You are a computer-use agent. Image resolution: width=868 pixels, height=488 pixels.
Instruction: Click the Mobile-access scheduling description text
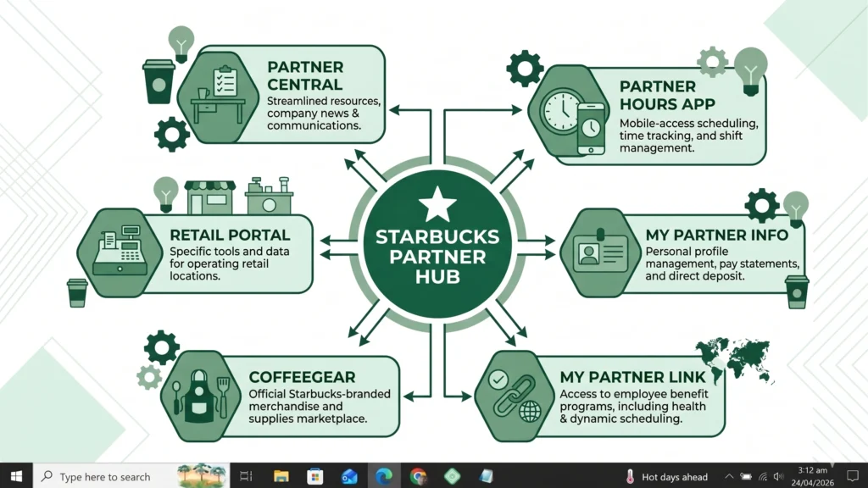tap(689, 136)
